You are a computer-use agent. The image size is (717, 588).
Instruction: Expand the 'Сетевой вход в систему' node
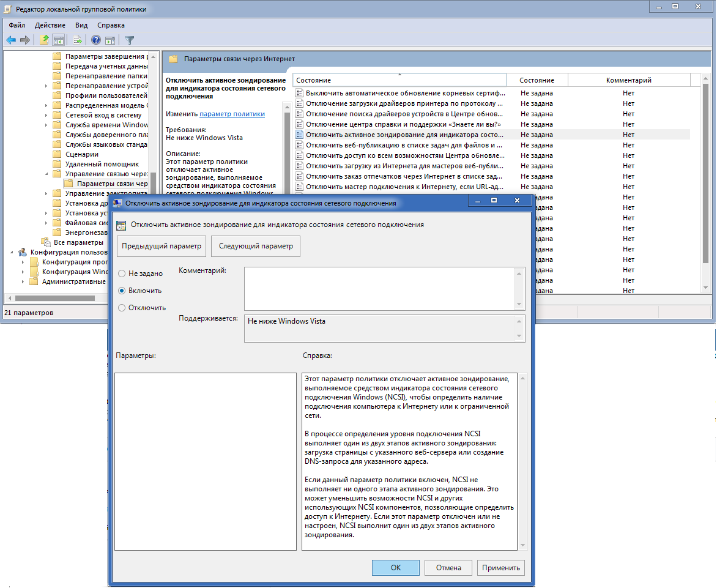click(x=46, y=115)
